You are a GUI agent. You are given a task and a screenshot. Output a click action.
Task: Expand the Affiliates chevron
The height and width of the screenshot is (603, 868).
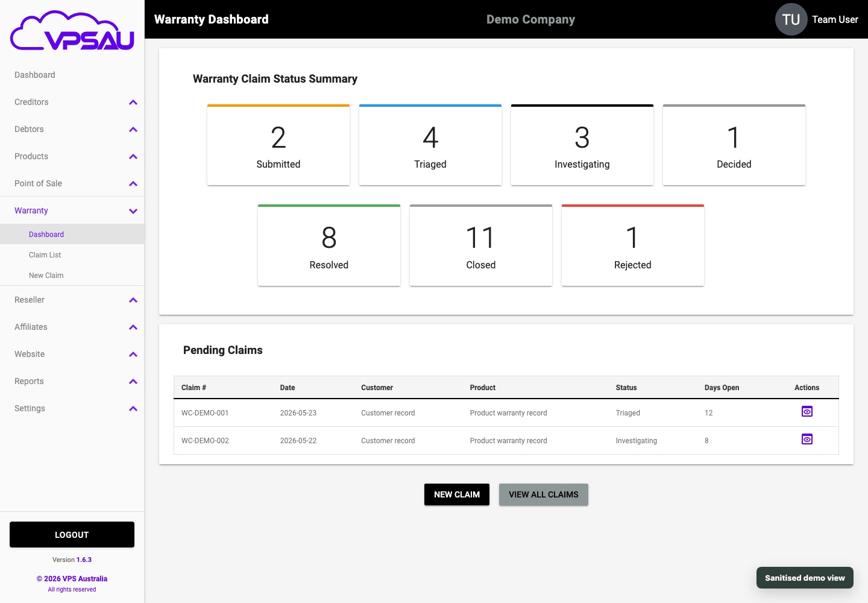pos(133,327)
